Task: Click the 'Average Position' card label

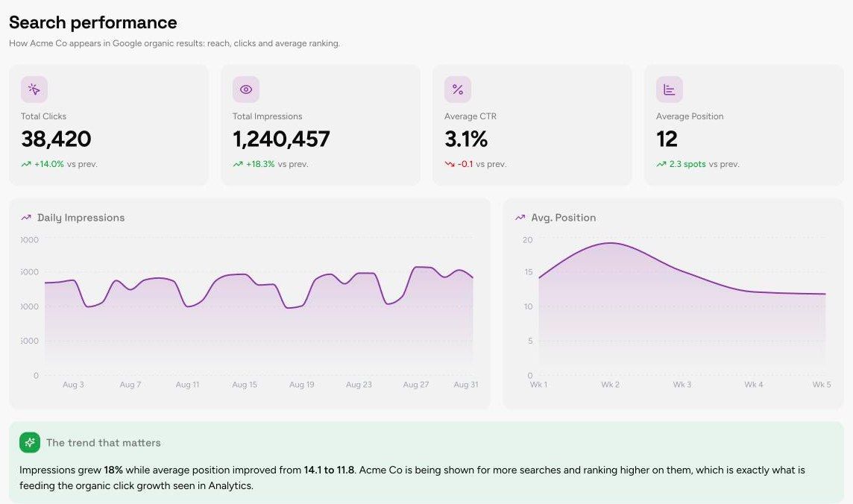Action: click(690, 116)
